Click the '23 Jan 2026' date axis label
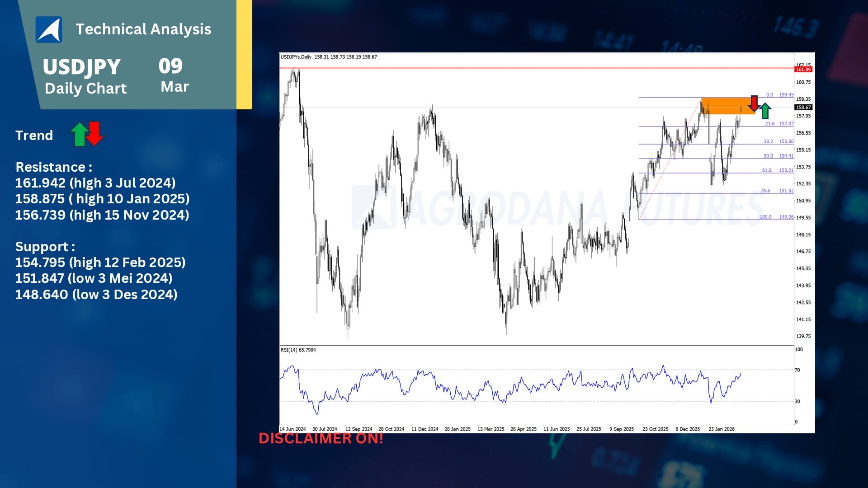The width and height of the screenshot is (868, 488). point(721,429)
